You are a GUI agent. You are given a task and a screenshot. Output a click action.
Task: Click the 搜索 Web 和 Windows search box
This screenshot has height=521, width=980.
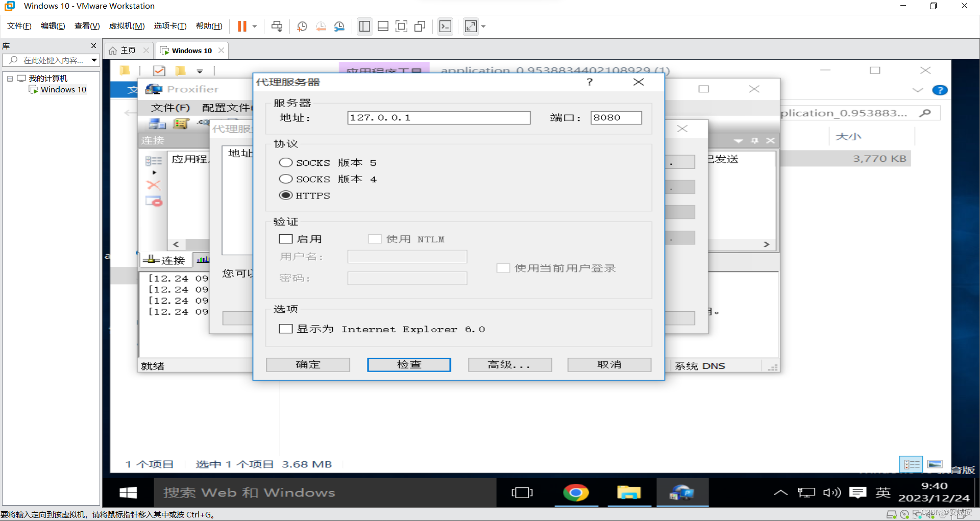tap(325, 492)
